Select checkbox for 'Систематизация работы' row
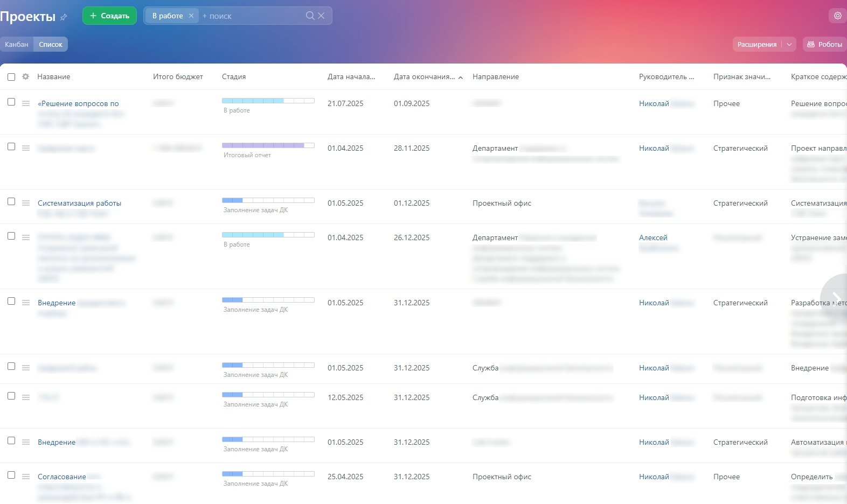The image size is (847, 504). pyautogui.click(x=11, y=201)
